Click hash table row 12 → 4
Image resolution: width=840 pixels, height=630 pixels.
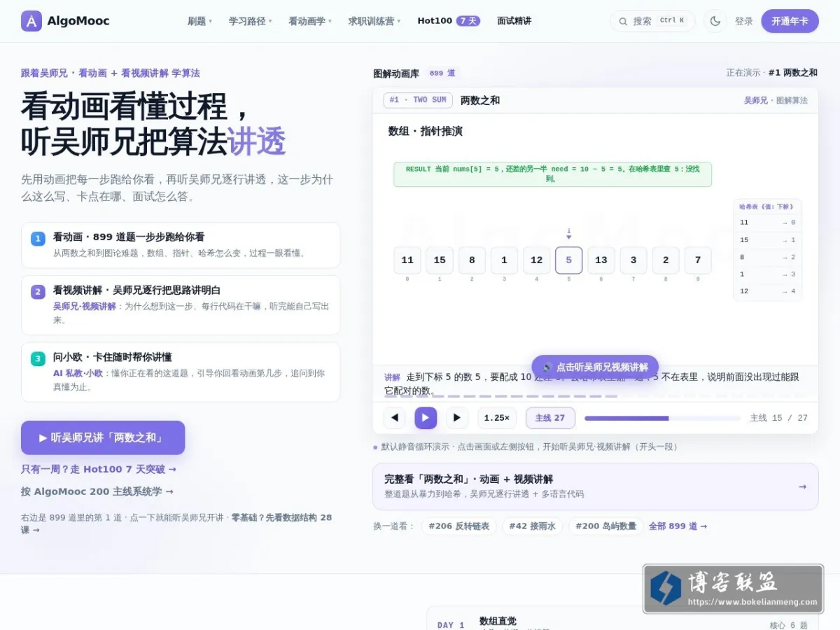click(x=767, y=291)
